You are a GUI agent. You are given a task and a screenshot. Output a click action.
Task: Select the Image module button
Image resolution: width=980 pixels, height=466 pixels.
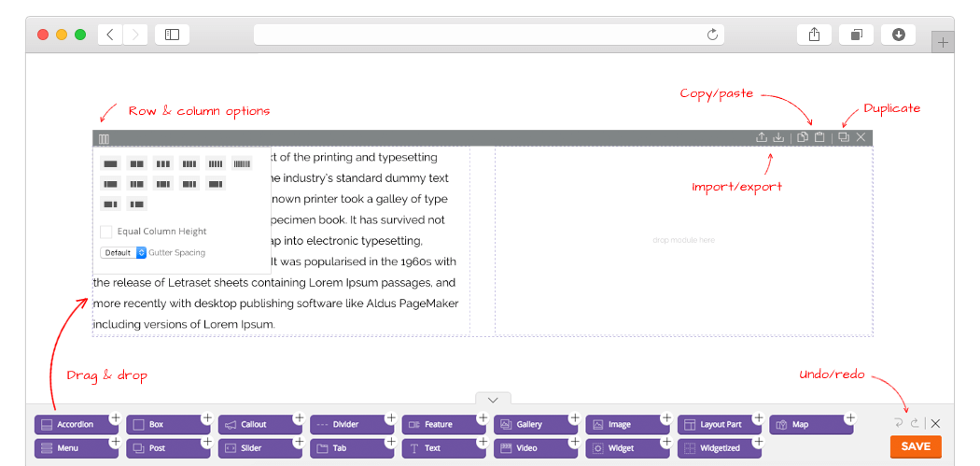pos(627,425)
